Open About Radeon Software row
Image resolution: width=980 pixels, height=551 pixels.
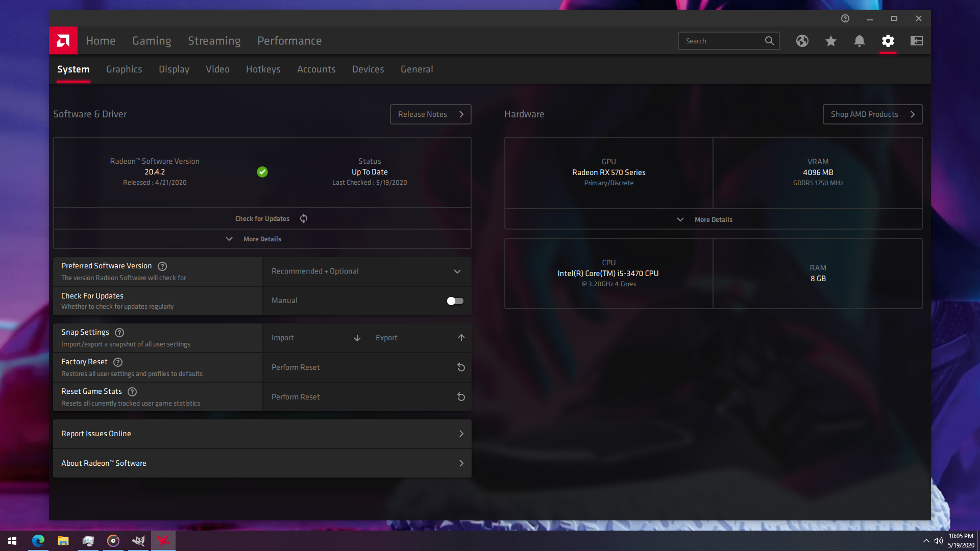[x=262, y=463]
